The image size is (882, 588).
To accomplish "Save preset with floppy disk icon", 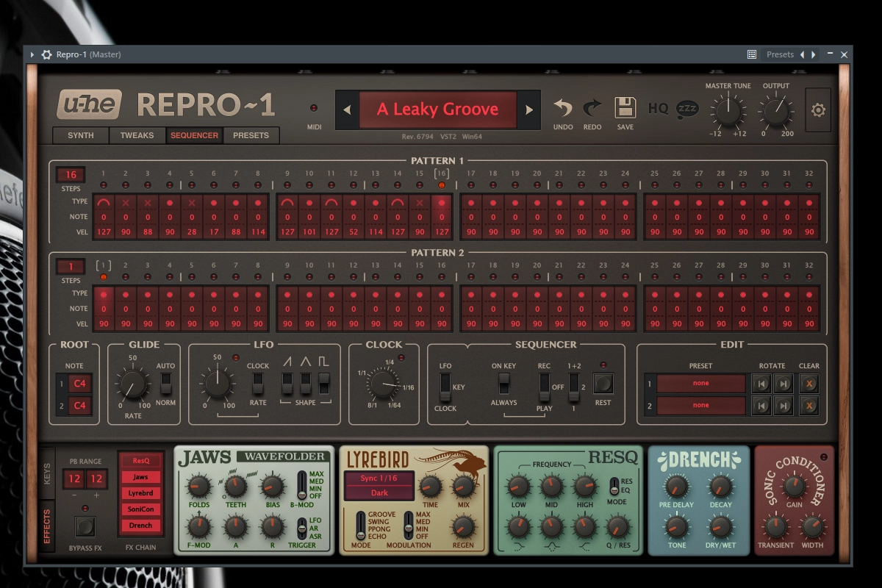I will 625,108.
